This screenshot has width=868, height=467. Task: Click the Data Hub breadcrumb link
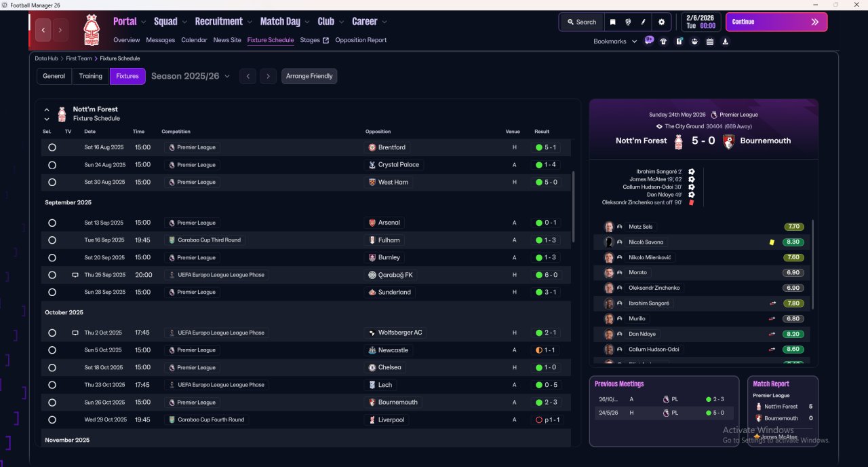coord(46,58)
